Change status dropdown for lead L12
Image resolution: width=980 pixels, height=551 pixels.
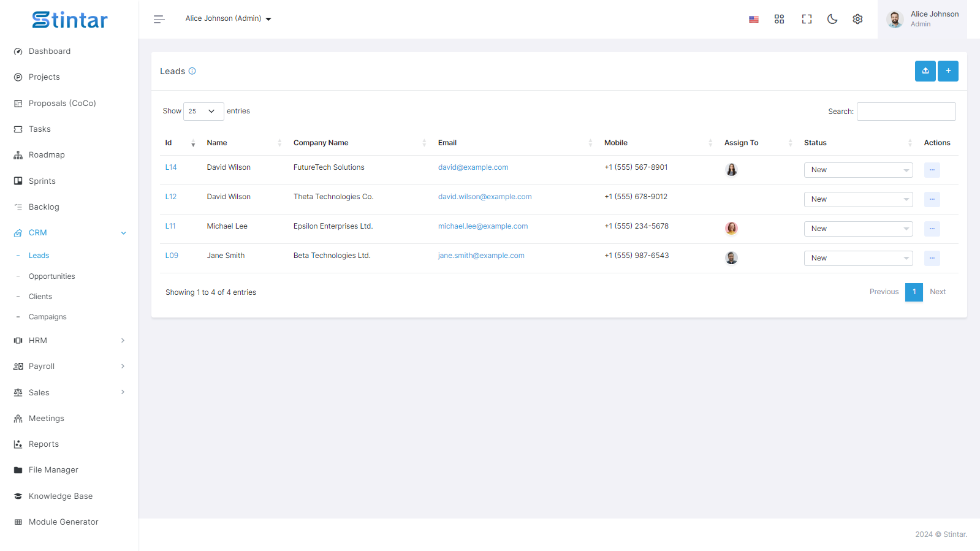859,199
